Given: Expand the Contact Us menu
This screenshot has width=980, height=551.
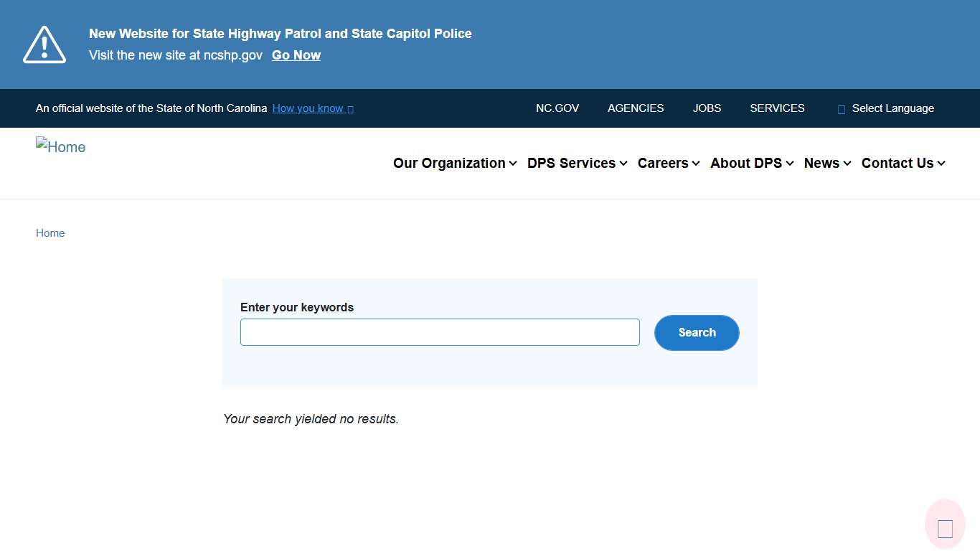Looking at the screenshot, I should (x=903, y=163).
